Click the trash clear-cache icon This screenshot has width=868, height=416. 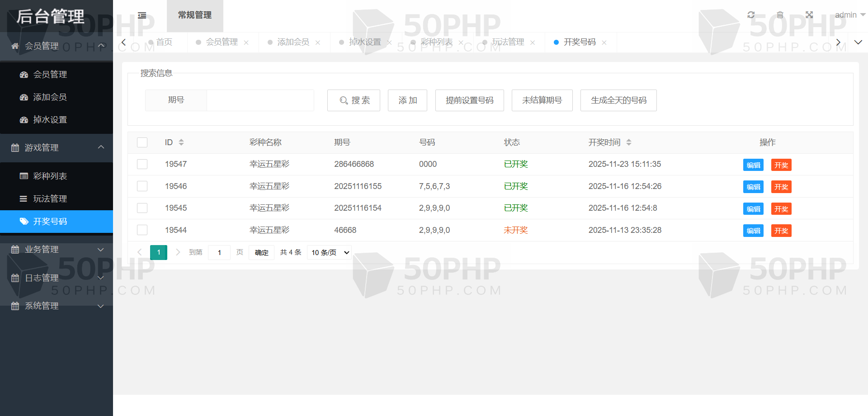click(x=780, y=15)
